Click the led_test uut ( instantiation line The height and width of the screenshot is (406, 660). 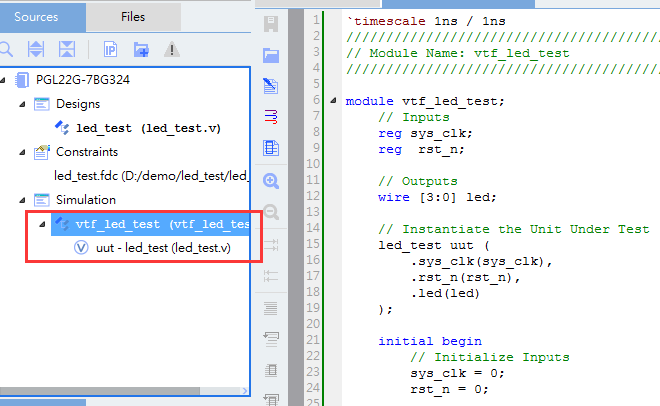click(434, 245)
